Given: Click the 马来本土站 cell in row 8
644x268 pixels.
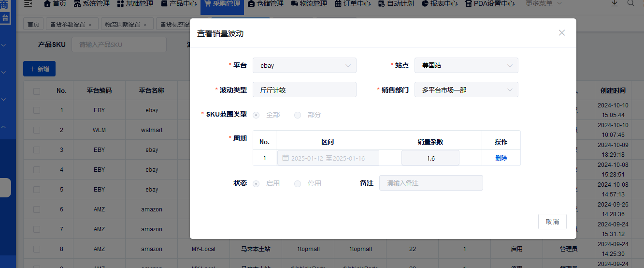Looking at the screenshot, I should [x=256, y=249].
